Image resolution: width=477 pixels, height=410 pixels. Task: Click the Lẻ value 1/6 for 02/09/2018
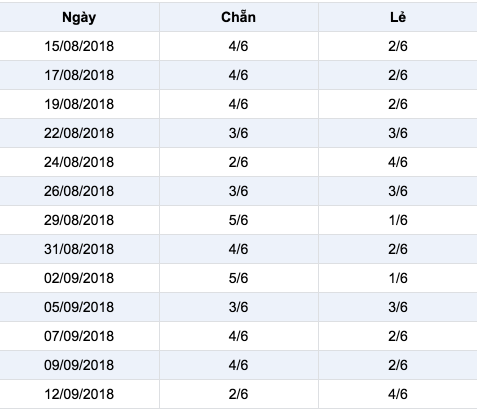(x=398, y=278)
